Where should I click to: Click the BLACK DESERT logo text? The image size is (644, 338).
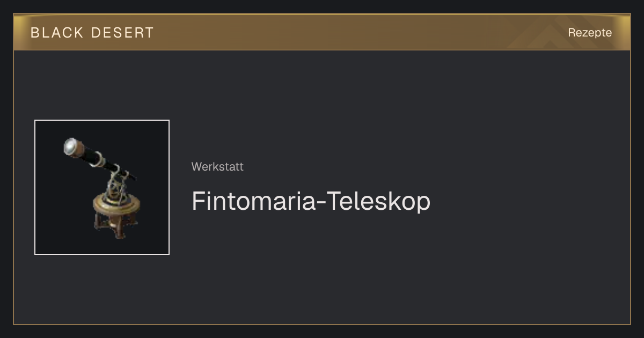92,33
